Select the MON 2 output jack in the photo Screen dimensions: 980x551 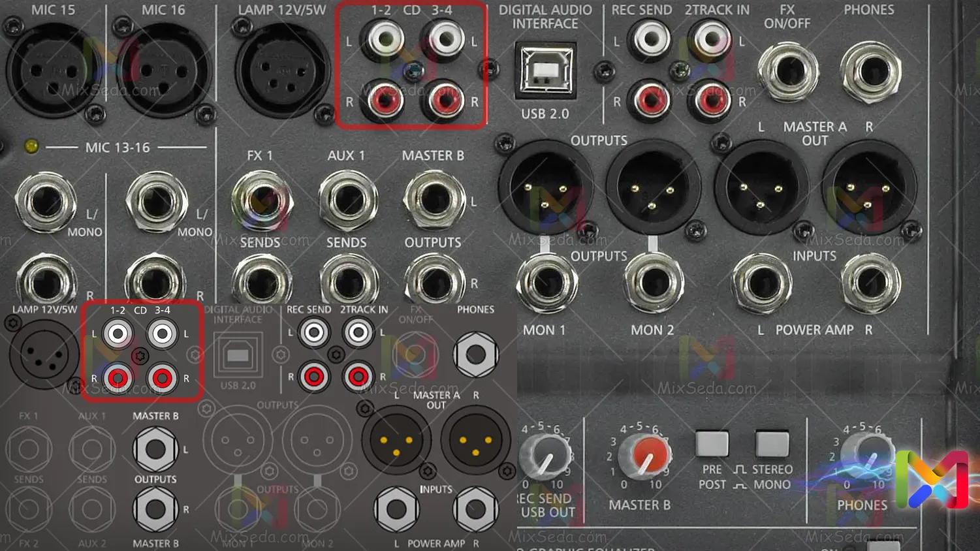tap(654, 284)
